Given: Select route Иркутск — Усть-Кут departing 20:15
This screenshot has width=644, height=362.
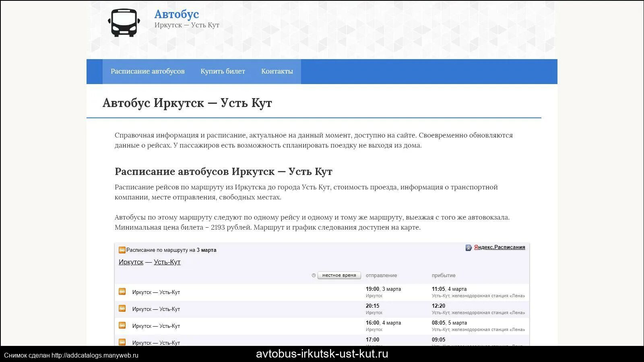Looking at the screenshot, I should pos(156,309).
